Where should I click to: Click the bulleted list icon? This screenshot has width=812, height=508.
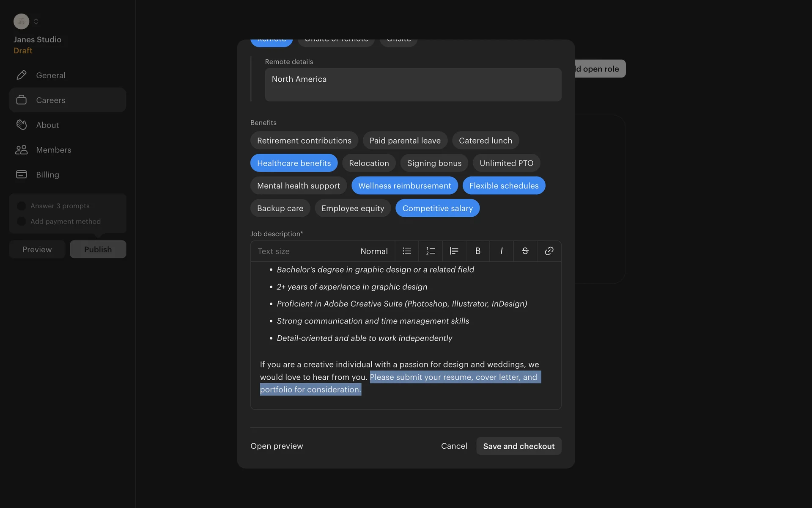coord(406,251)
